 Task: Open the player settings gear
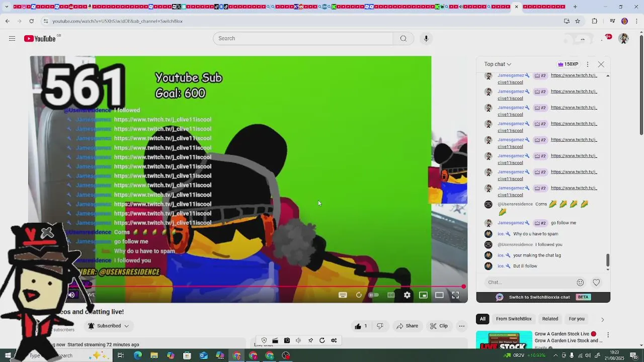point(407,295)
